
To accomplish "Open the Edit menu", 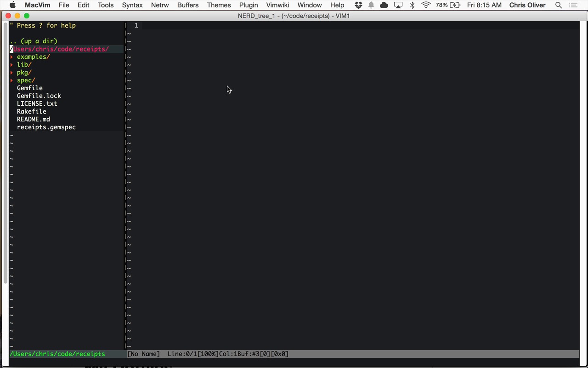I will click(84, 5).
